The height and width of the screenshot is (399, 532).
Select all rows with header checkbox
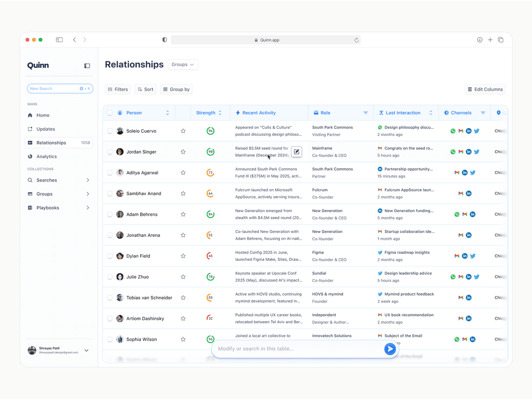(110, 113)
